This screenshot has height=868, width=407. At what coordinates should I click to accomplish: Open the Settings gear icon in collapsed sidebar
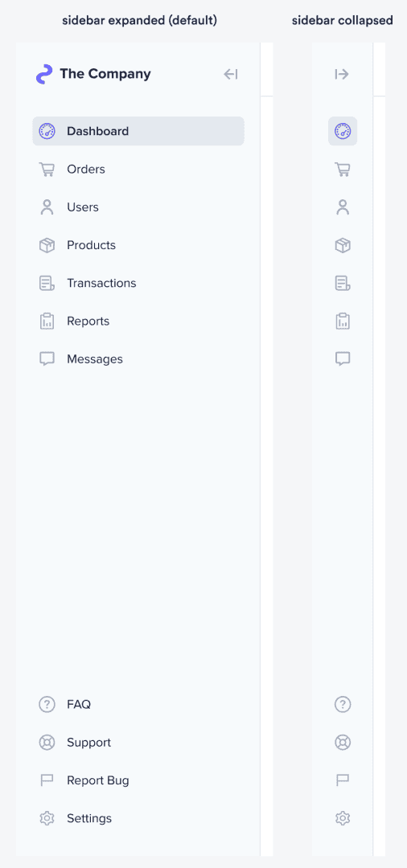click(x=343, y=818)
